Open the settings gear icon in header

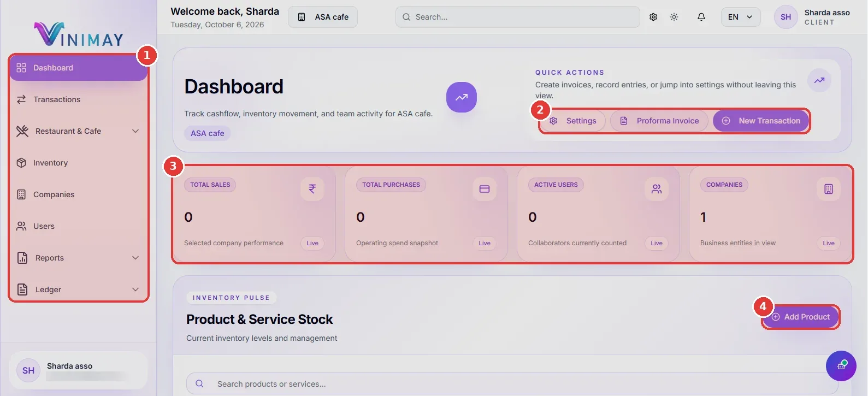653,17
